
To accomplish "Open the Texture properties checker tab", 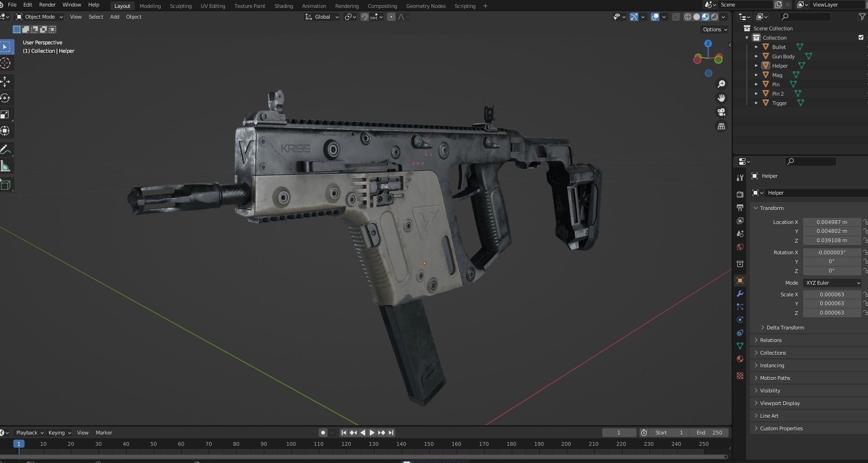I will point(740,376).
